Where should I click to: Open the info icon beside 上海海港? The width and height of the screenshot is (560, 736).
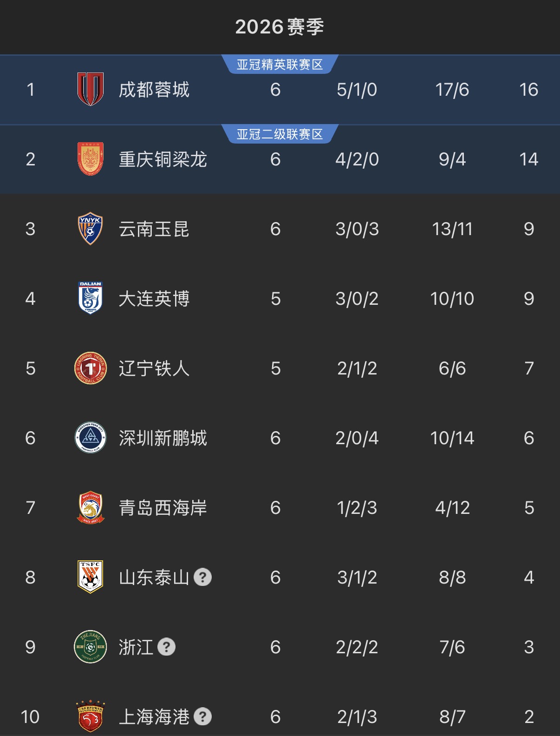[202, 716]
